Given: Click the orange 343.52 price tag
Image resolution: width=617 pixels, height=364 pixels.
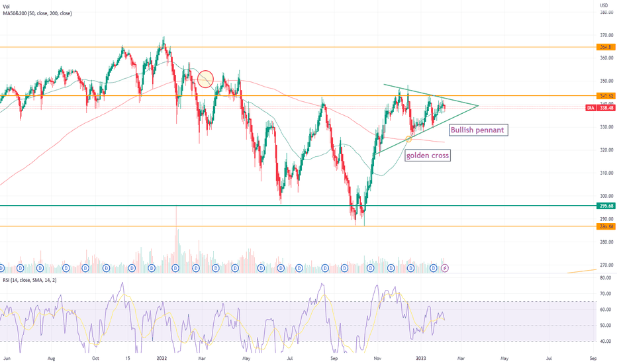Looking at the screenshot, I should [606, 96].
